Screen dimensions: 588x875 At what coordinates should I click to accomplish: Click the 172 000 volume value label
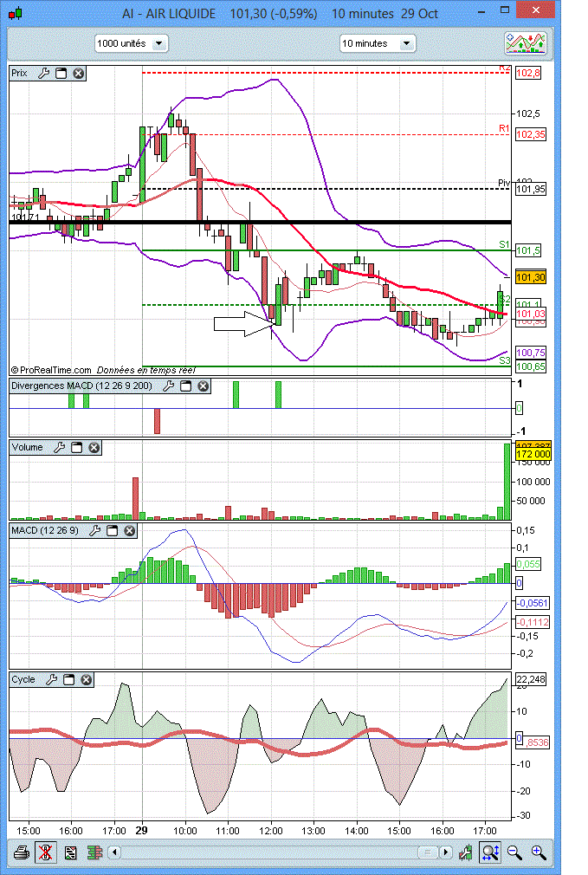pyautogui.click(x=533, y=454)
